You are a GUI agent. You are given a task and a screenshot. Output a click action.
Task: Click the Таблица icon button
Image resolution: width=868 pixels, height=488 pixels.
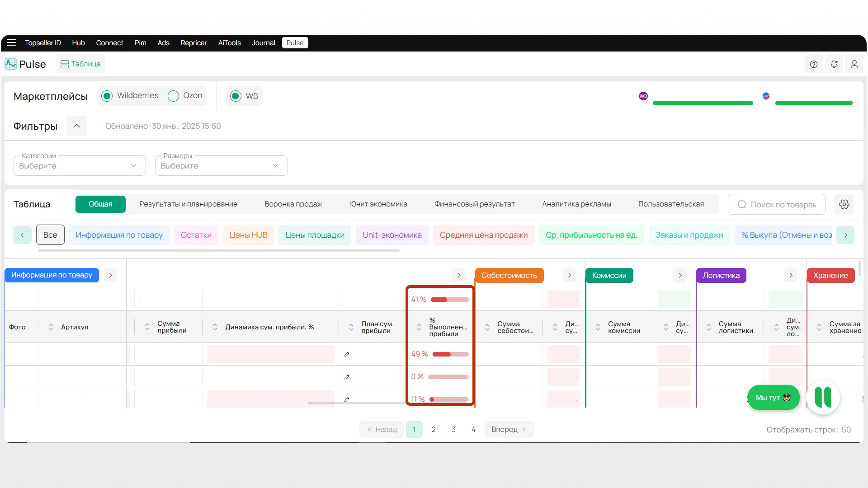click(80, 64)
